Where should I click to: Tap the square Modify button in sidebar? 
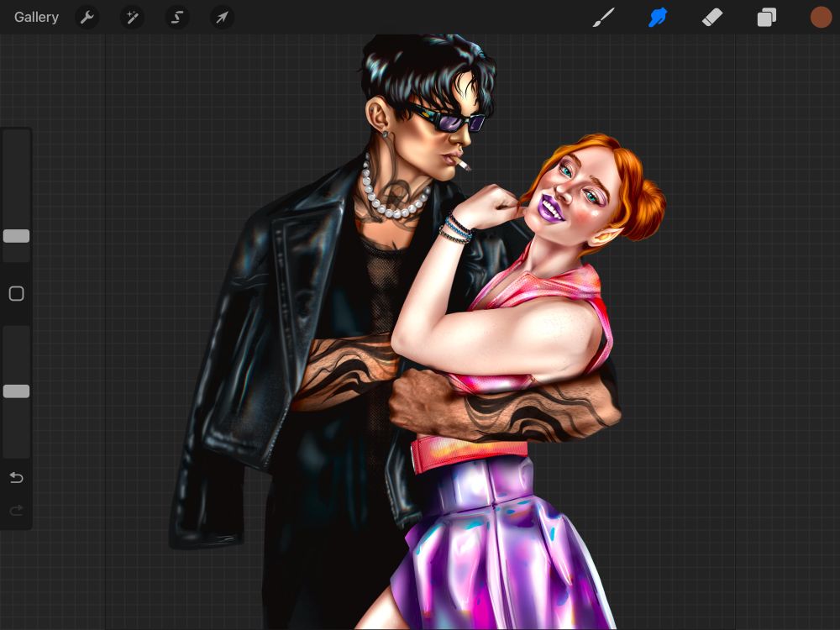click(16, 293)
